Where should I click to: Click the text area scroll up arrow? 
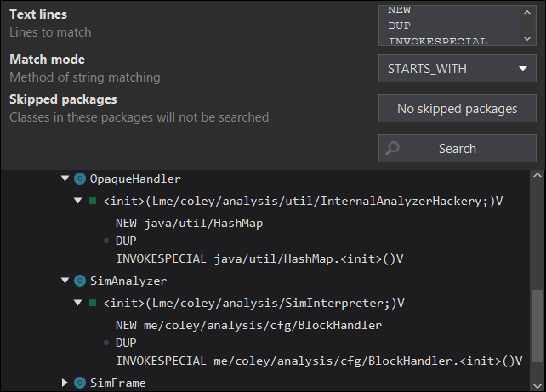[527, 13]
